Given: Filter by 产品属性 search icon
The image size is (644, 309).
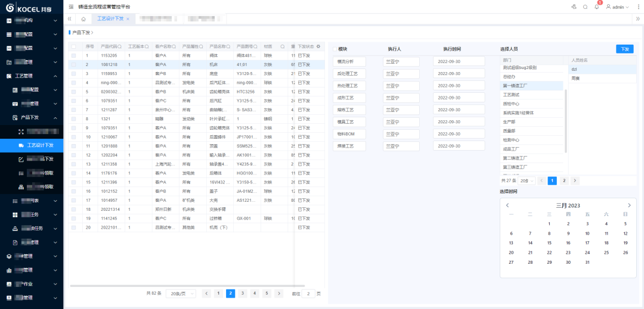Looking at the screenshot, I should pyautogui.click(x=202, y=46).
